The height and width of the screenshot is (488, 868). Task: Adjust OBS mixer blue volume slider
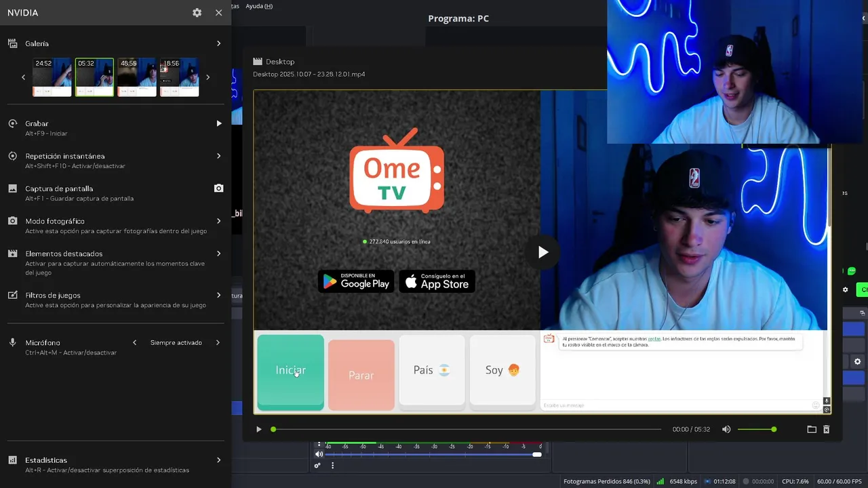point(433,454)
